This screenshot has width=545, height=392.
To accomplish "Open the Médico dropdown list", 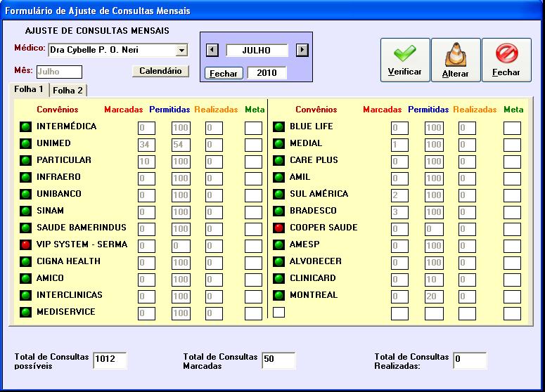I will click(x=181, y=51).
